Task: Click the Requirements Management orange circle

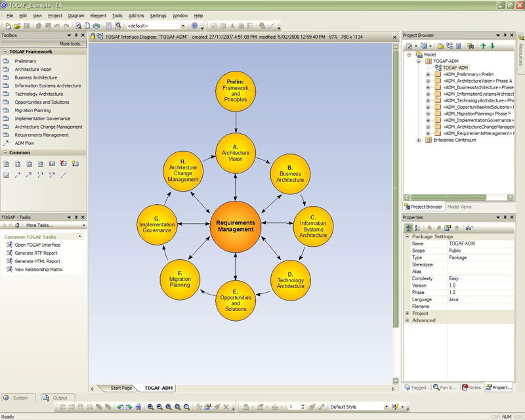Action: pos(235,227)
